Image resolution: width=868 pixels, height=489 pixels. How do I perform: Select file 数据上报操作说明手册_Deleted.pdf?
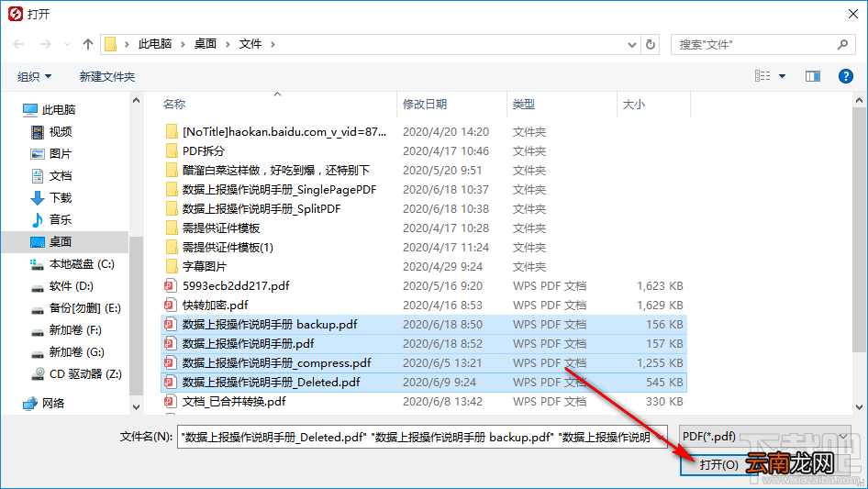pos(424,383)
